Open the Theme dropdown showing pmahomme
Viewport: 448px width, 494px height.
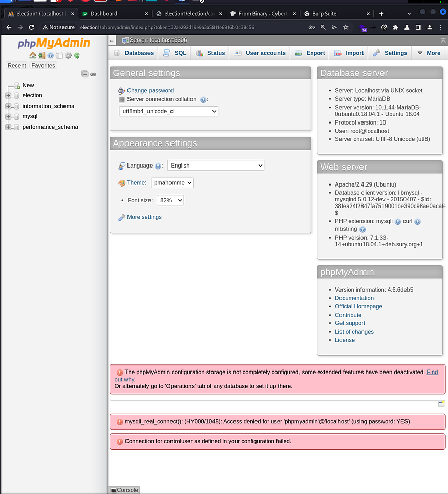[x=172, y=183]
